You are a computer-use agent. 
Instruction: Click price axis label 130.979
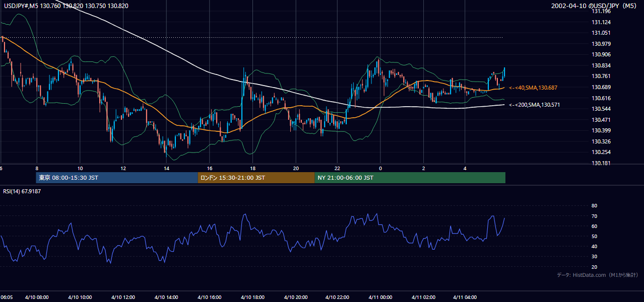602,44
